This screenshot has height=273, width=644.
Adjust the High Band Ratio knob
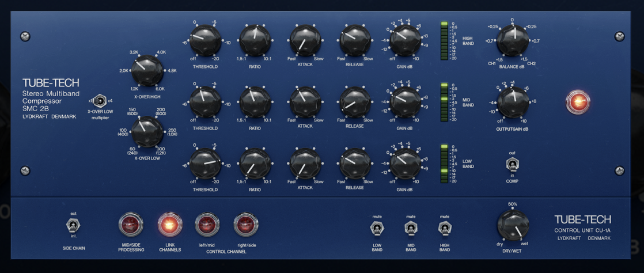click(x=255, y=40)
